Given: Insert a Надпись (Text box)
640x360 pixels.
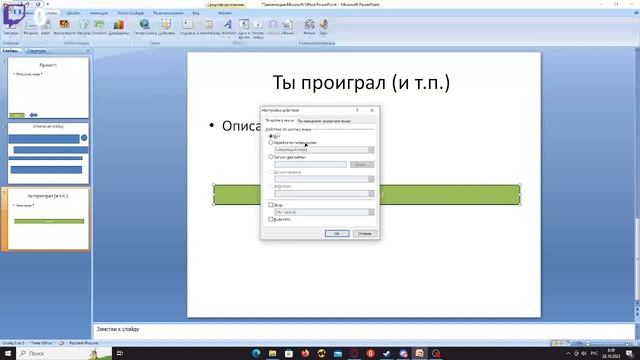Looking at the screenshot, I should click(x=187, y=27).
